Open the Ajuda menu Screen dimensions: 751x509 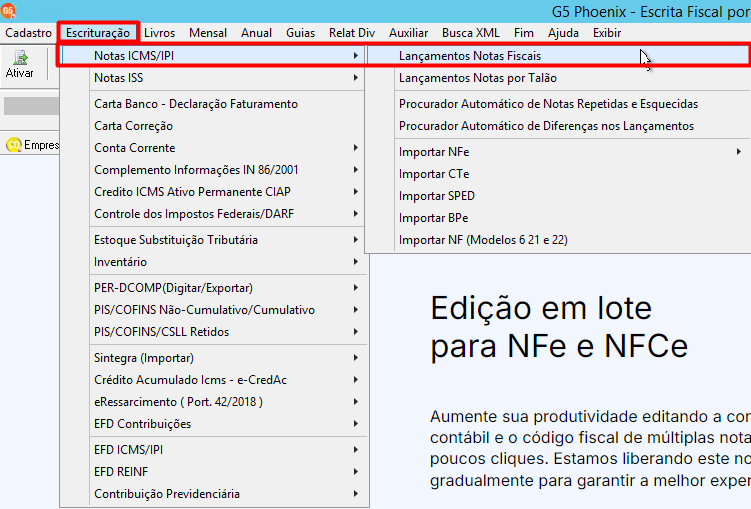pos(563,33)
